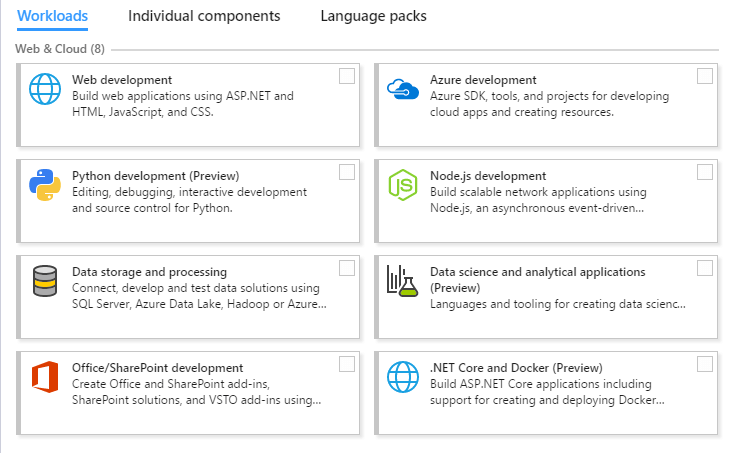Click the Data storage database icon
This screenshot has height=455, width=752.
(46, 282)
